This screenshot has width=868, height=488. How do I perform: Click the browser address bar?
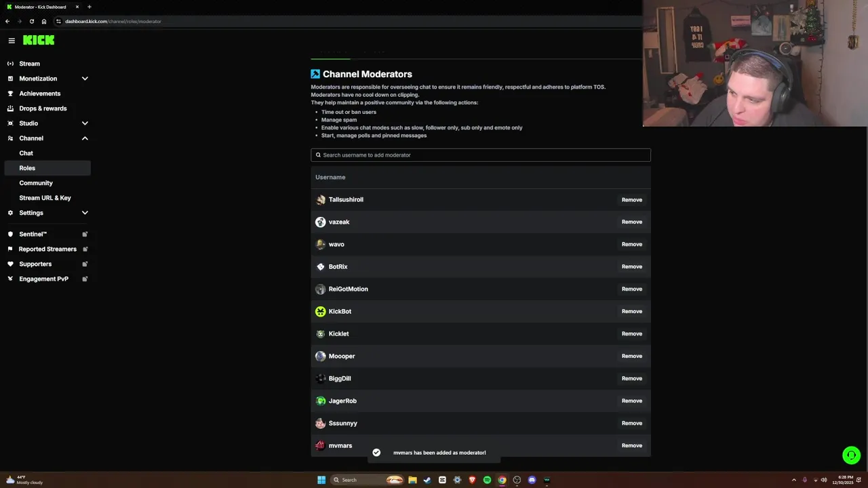point(346,21)
